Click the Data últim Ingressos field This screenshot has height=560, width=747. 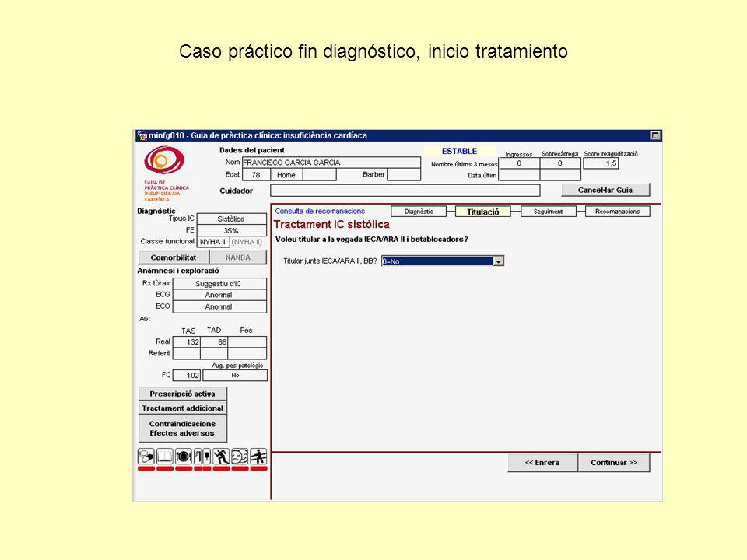tap(519, 175)
